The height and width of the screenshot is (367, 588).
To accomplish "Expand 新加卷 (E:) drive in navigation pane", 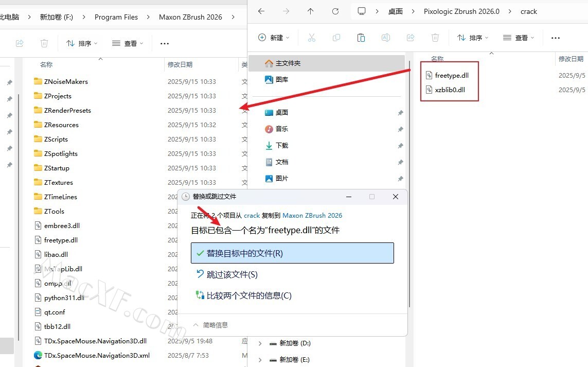I will point(260,360).
